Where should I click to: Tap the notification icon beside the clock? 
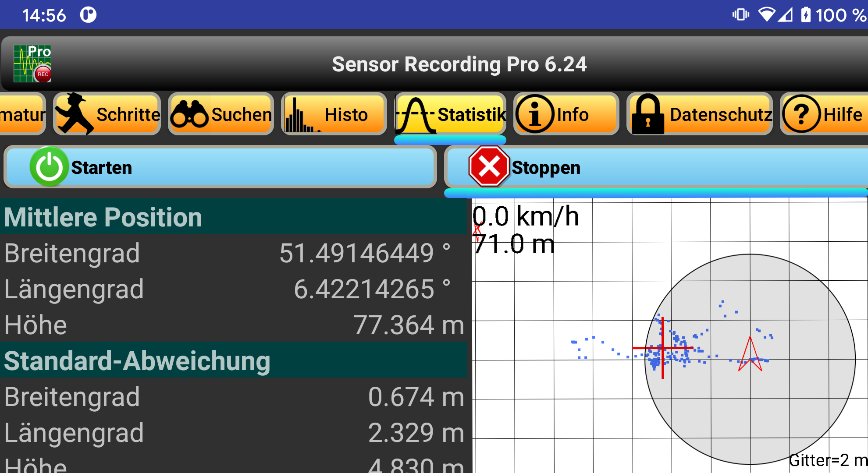[x=88, y=15]
